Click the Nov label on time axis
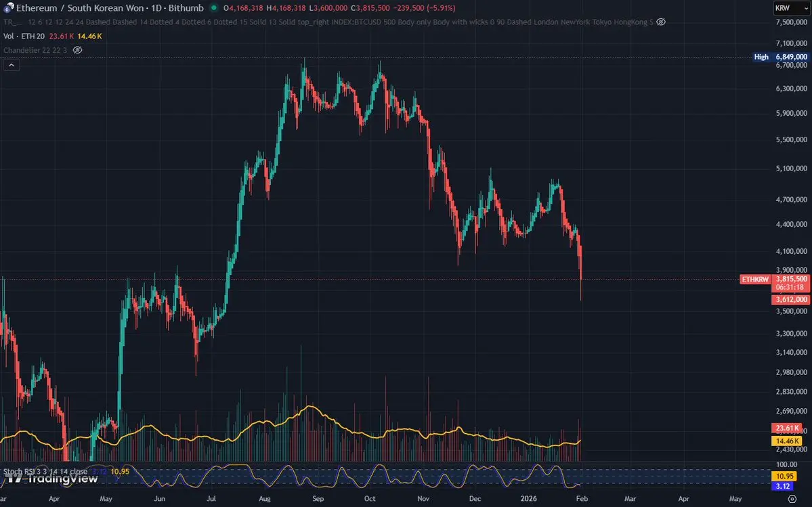The height and width of the screenshot is (507, 812). point(423,500)
